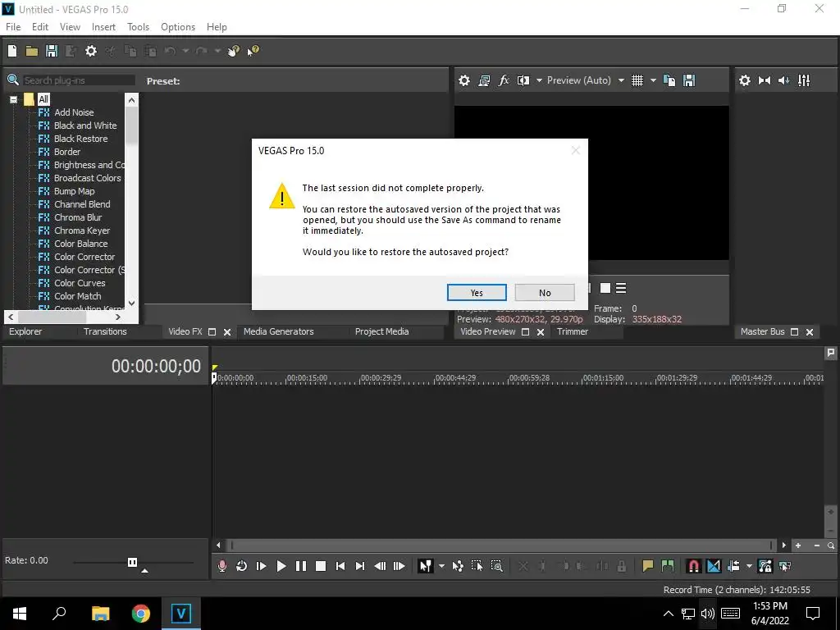Click the Record microphone button

(x=221, y=566)
